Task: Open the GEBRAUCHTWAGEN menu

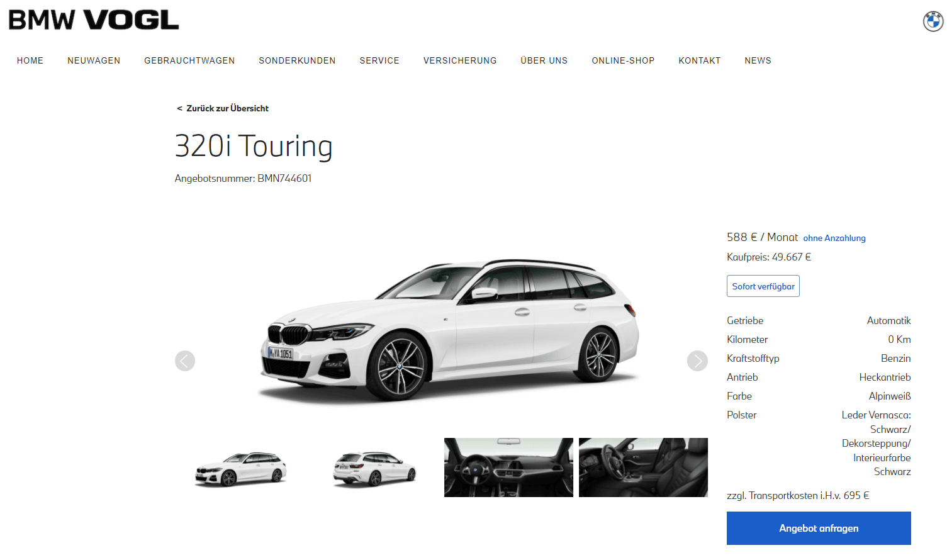Action: [x=189, y=60]
